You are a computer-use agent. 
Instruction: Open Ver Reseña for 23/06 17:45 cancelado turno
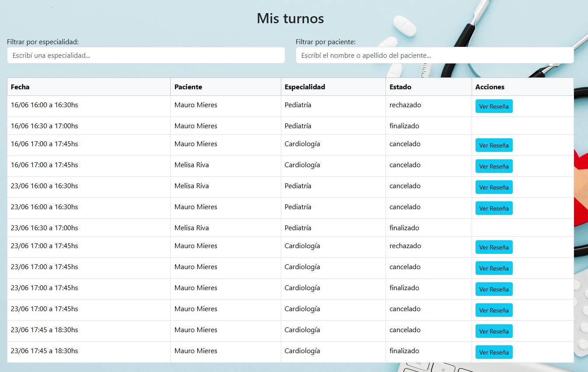(x=494, y=331)
